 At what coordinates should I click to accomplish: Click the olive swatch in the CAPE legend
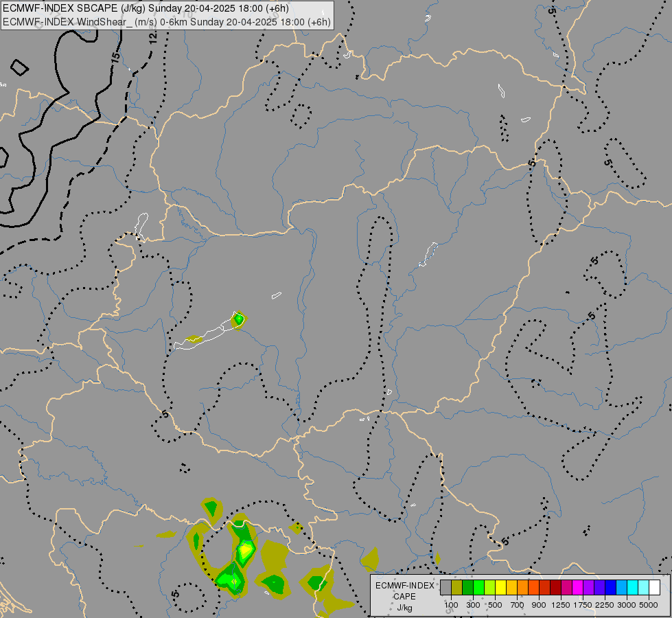click(x=457, y=587)
